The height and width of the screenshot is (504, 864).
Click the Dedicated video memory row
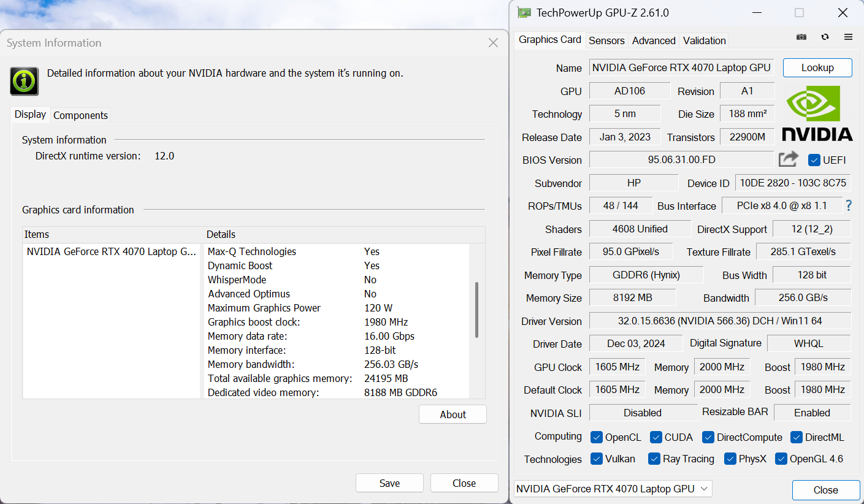coord(337,392)
